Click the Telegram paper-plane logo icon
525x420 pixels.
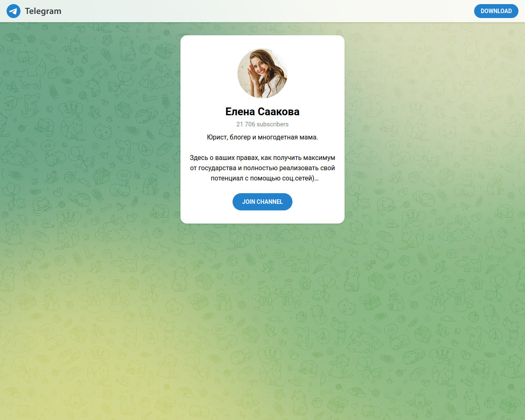[x=14, y=11]
